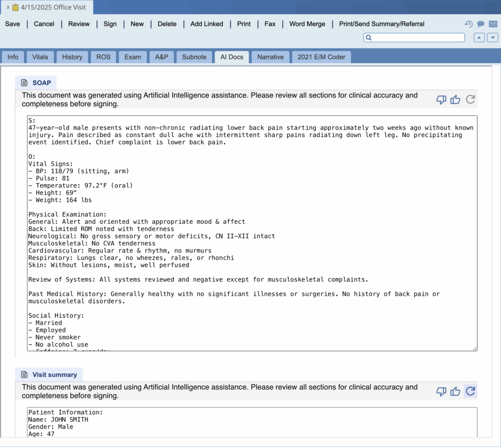The image size is (501, 448).
Task: Thumbs down the SOAP document
Action: click(x=441, y=99)
